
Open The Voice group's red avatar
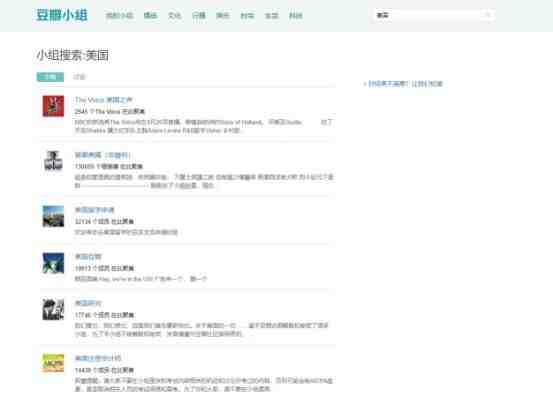53,106
